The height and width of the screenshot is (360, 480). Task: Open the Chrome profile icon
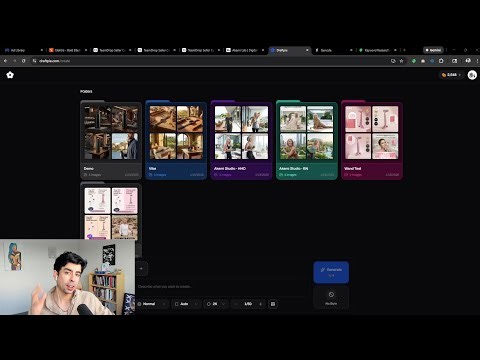pyautogui.click(x=468, y=61)
